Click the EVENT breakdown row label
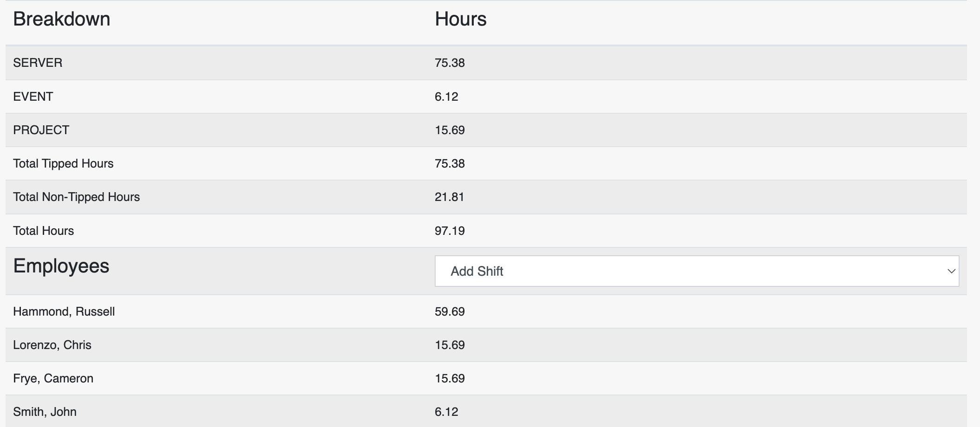Image resolution: width=980 pixels, height=427 pixels. (33, 97)
